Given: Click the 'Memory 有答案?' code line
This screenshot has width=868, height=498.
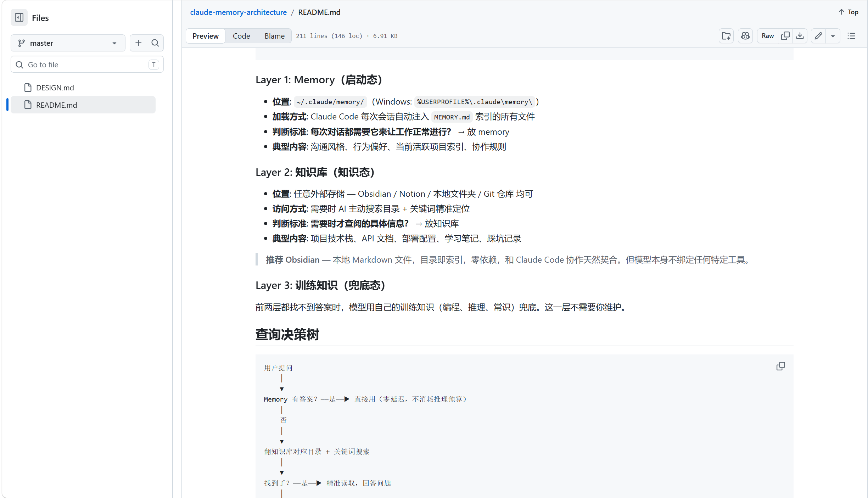Looking at the screenshot, I should [365, 399].
